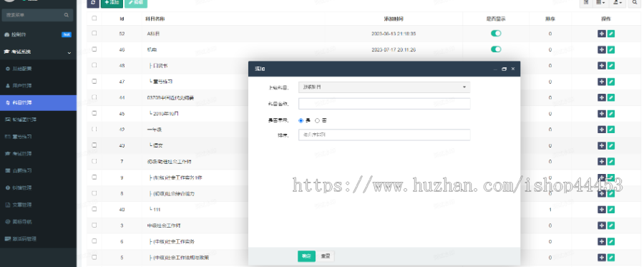Click the move icon in the first row (Id 52)
The height and width of the screenshot is (267, 644).
coord(602,34)
